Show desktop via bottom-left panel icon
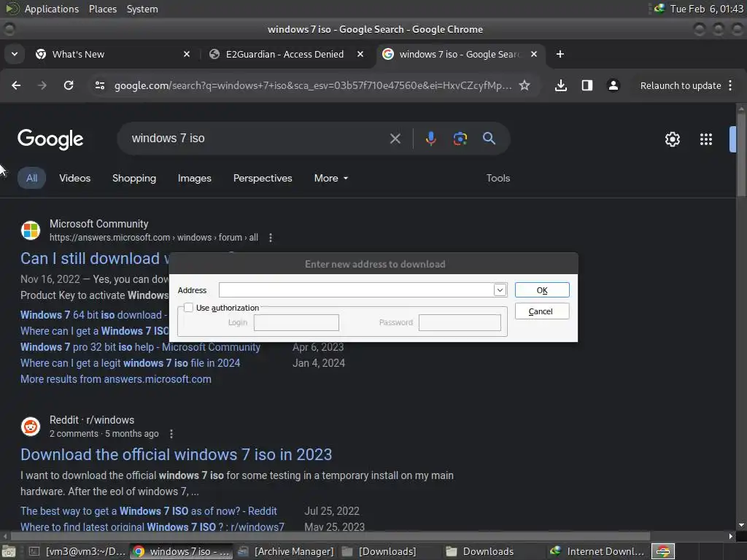The width and height of the screenshot is (747, 560). point(8,551)
